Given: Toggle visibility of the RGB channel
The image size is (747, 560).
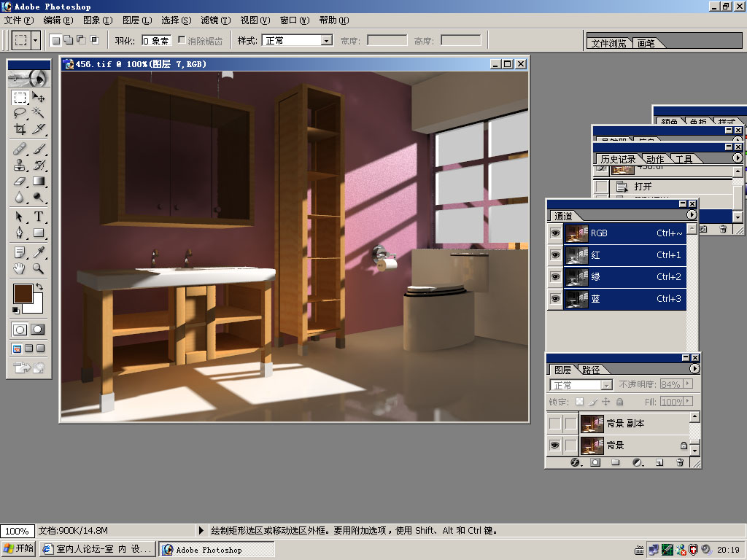Looking at the screenshot, I should [x=555, y=233].
